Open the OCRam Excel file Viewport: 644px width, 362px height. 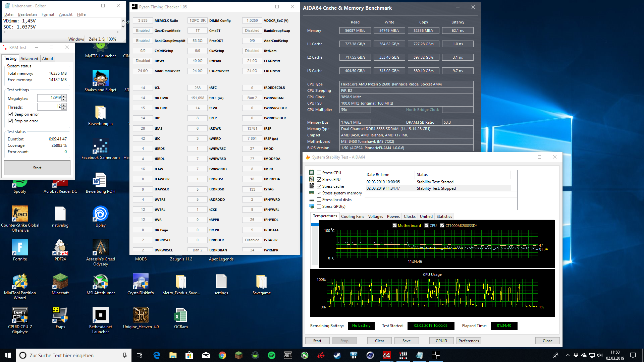pyautogui.click(x=181, y=318)
